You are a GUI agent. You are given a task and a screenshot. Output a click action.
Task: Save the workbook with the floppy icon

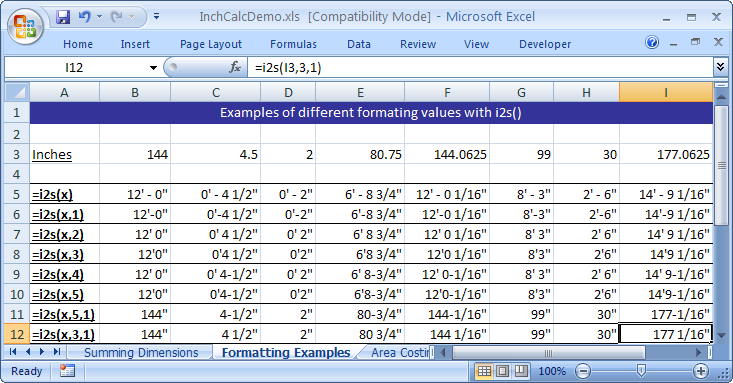point(63,17)
